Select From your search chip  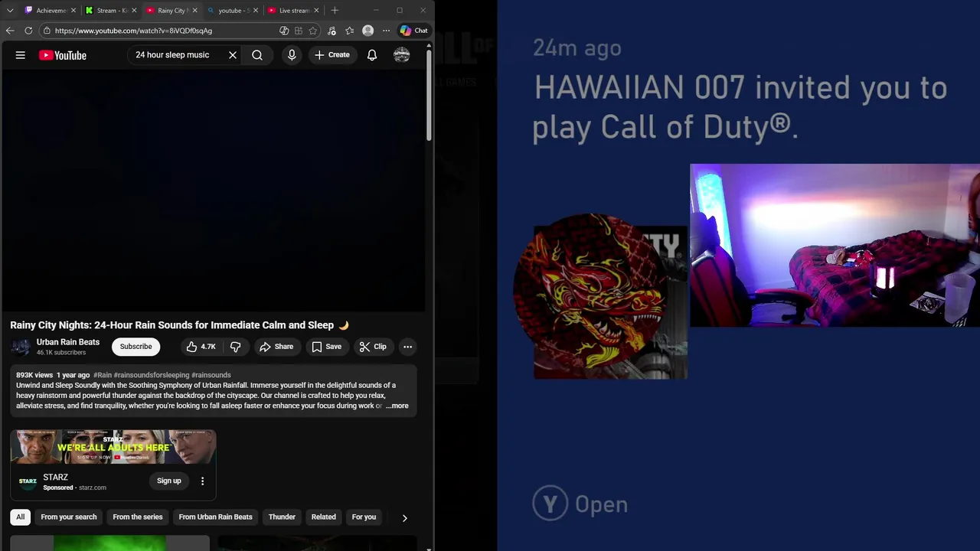coord(69,517)
